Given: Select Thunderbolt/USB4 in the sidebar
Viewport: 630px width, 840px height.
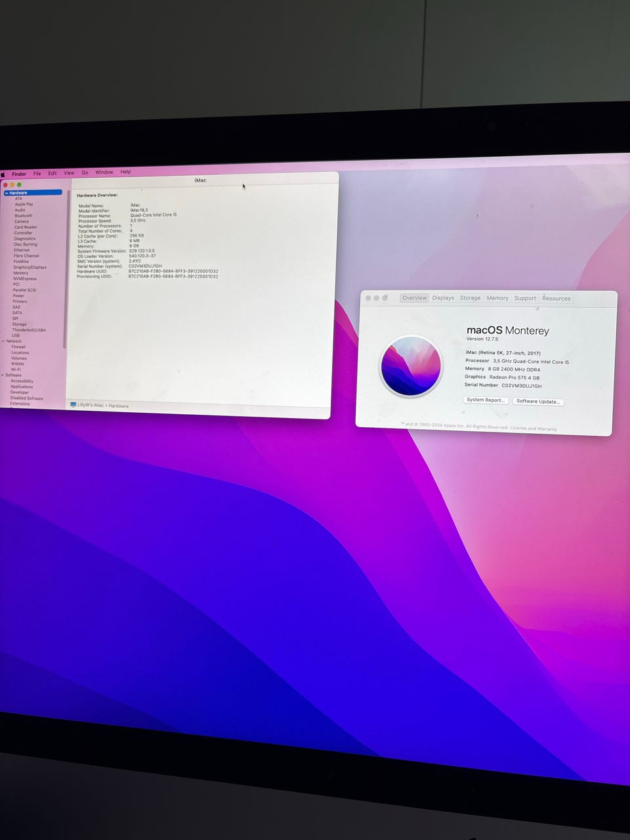Looking at the screenshot, I should click(29, 330).
